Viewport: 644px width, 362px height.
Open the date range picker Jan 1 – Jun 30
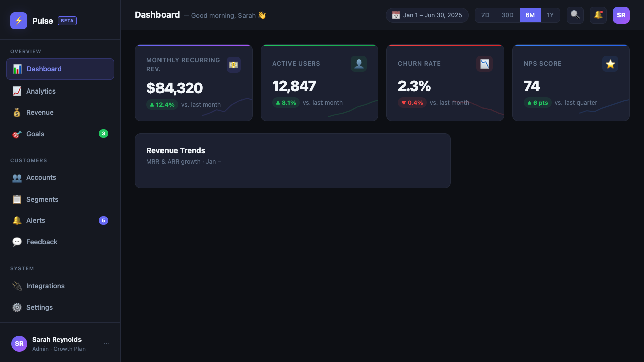(x=427, y=15)
